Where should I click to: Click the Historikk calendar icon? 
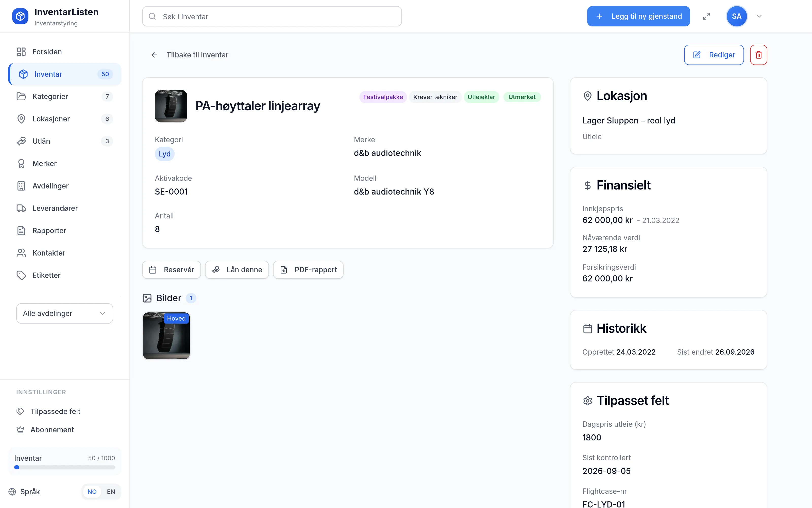click(x=587, y=329)
